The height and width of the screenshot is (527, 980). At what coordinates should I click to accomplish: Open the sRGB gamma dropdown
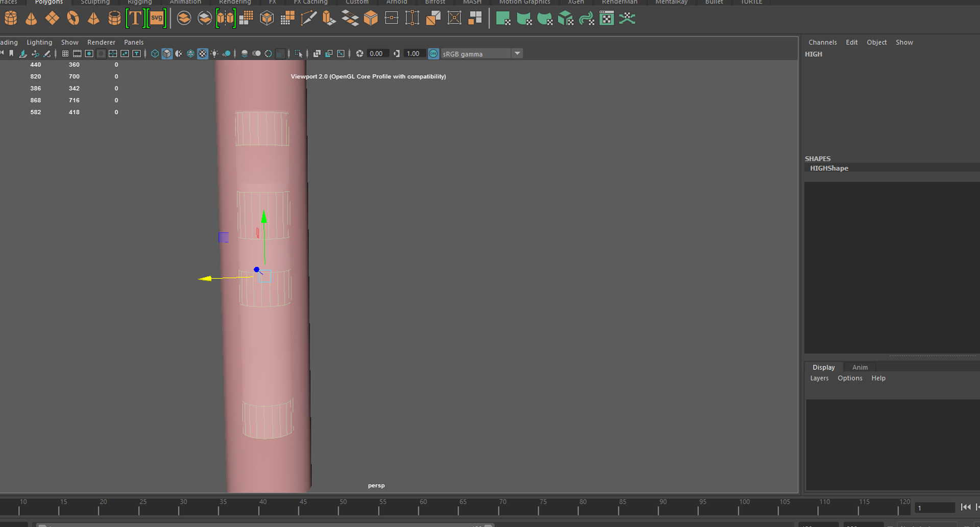point(518,53)
